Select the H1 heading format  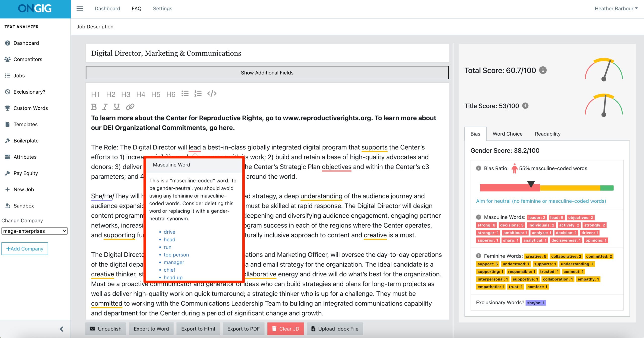(x=95, y=94)
